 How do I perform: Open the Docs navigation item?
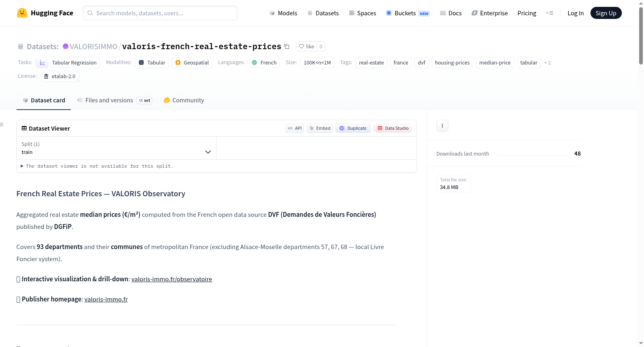tap(451, 13)
